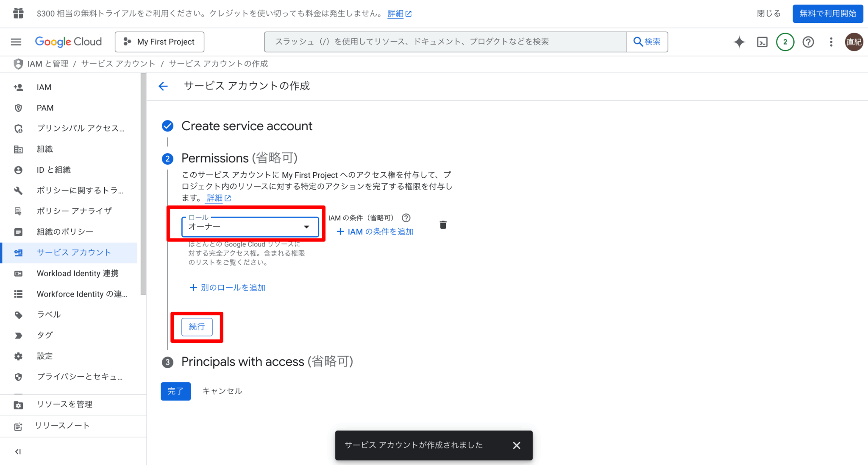Click inside the resource search field
868x465 pixels.
coord(445,42)
